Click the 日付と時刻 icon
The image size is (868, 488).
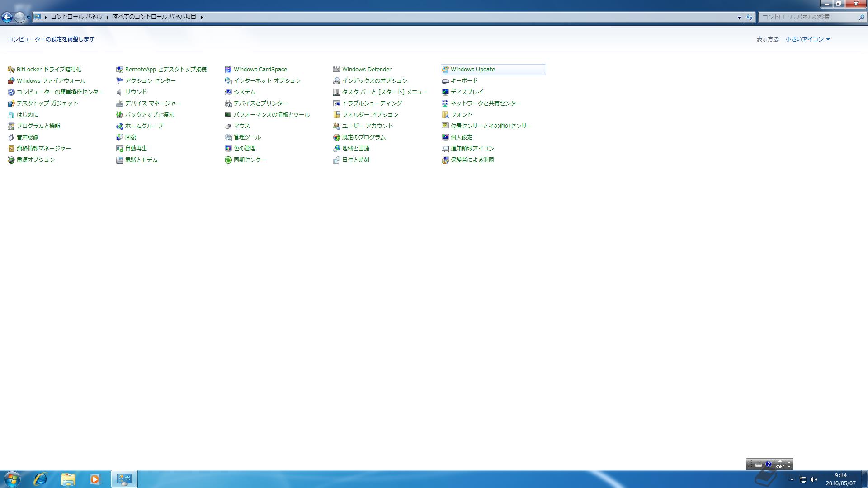pyautogui.click(x=337, y=160)
